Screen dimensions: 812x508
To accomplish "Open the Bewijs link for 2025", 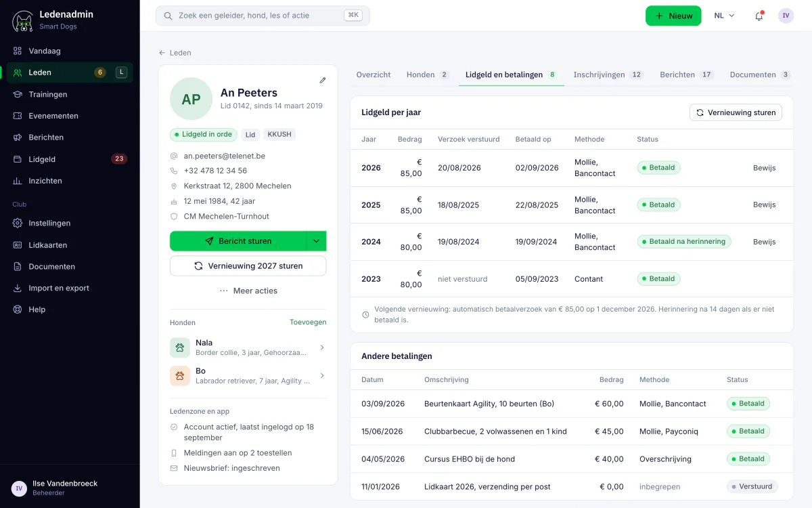I will (764, 205).
